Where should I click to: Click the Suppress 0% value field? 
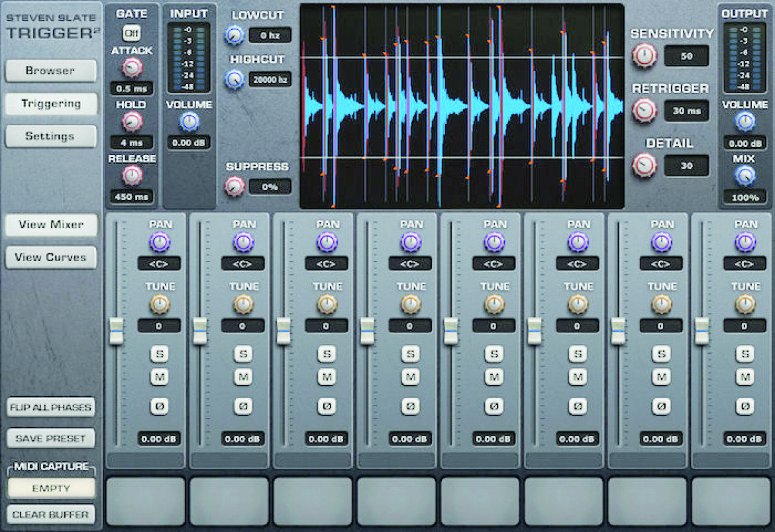[x=270, y=187]
